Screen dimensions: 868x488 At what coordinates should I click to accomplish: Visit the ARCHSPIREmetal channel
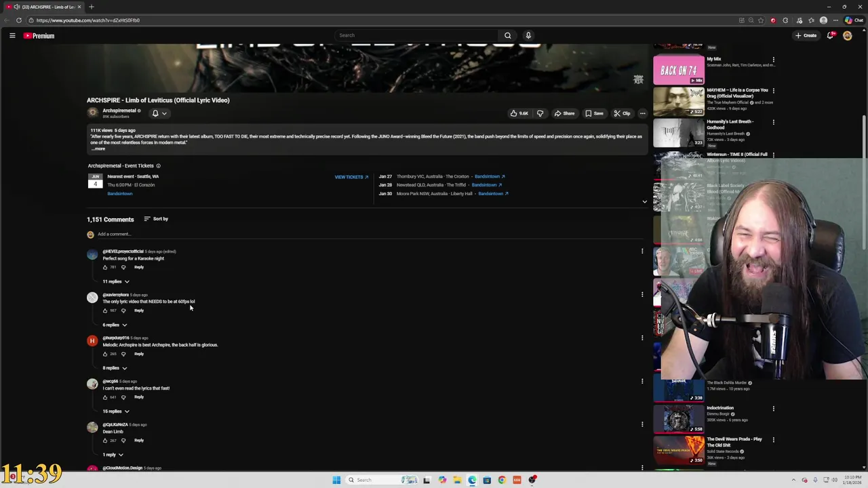pyautogui.click(x=119, y=110)
